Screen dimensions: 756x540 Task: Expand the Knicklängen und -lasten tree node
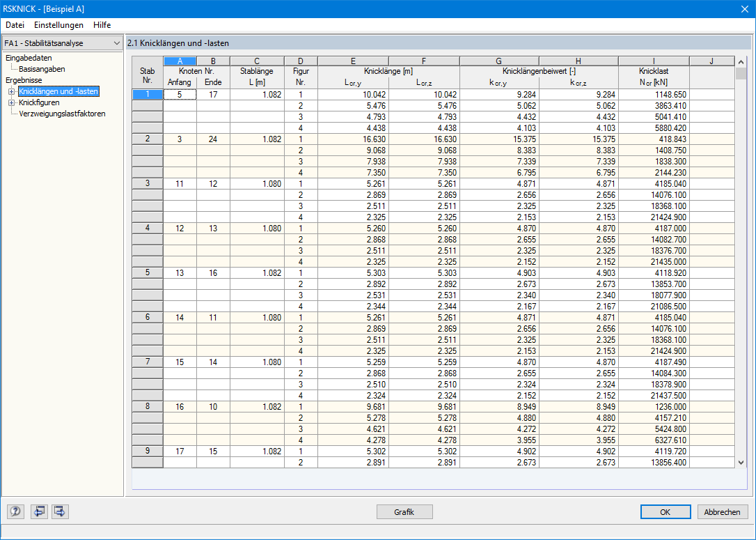(x=12, y=91)
